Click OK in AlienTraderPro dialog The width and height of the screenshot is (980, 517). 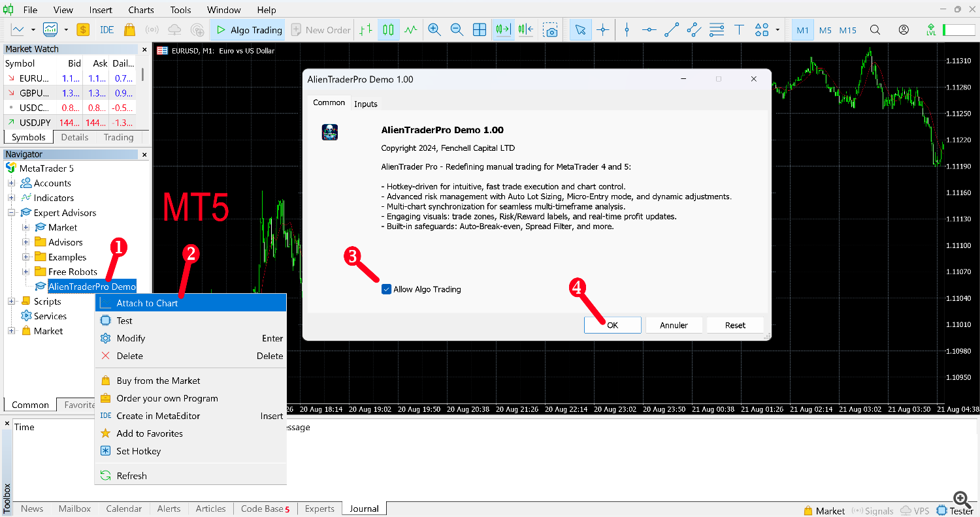click(x=612, y=325)
